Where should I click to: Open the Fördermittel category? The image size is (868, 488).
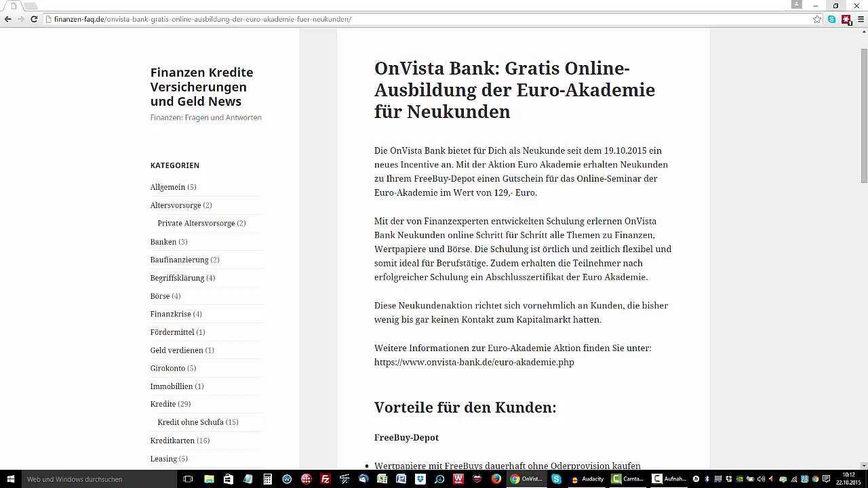pyautogui.click(x=172, y=332)
